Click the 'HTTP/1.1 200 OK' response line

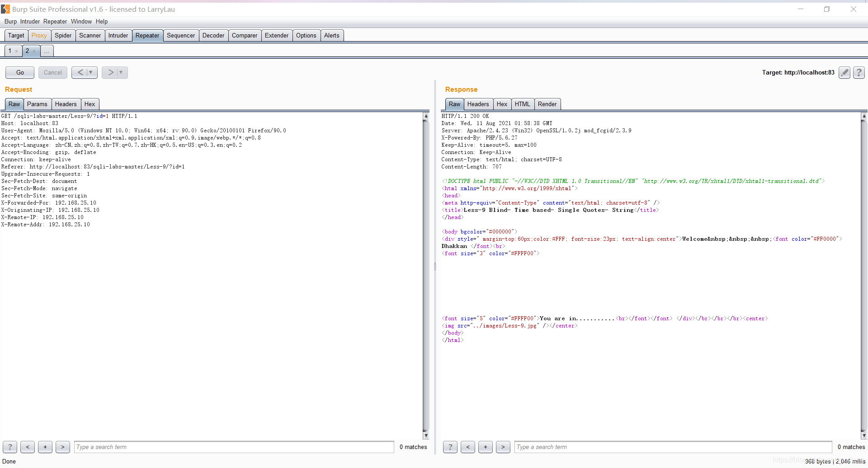(465, 116)
